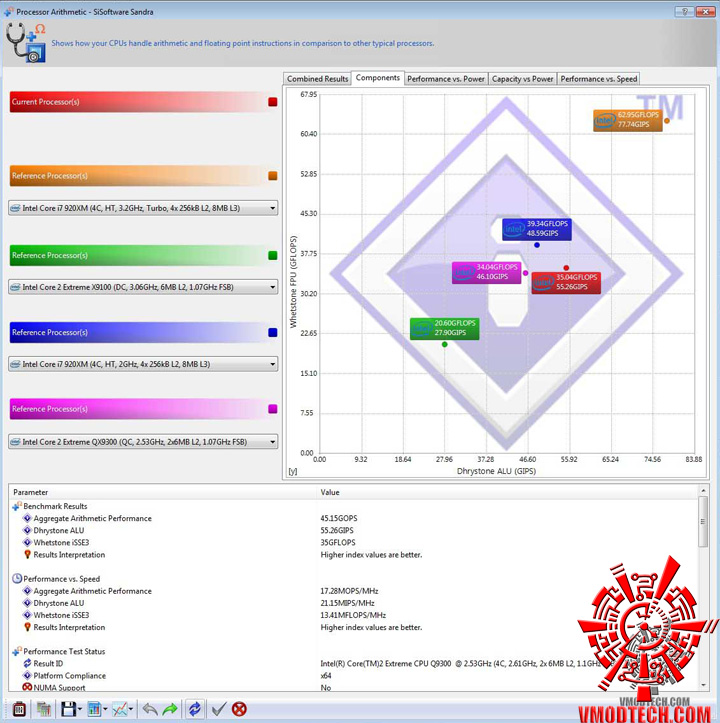The width and height of the screenshot is (720, 723).
Task: Click the blue Reference Processor color swatch
Action: (x=273, y=332)
